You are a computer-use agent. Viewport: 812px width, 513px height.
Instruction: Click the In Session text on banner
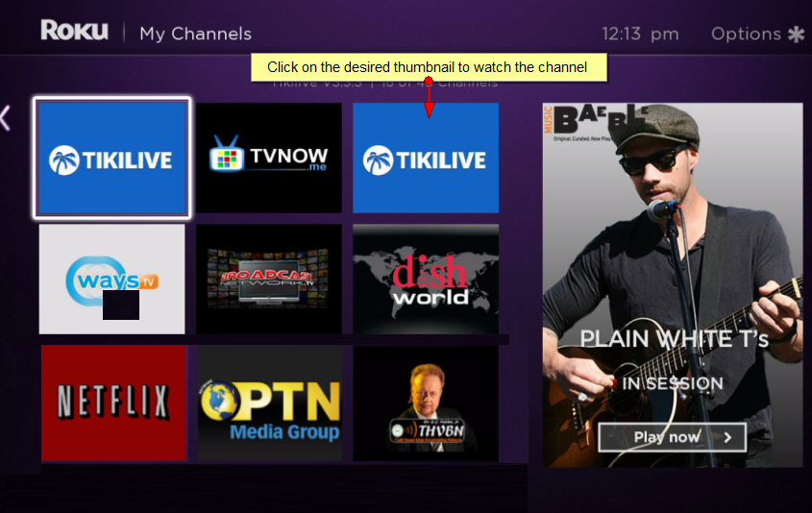[x=672, y=383]
